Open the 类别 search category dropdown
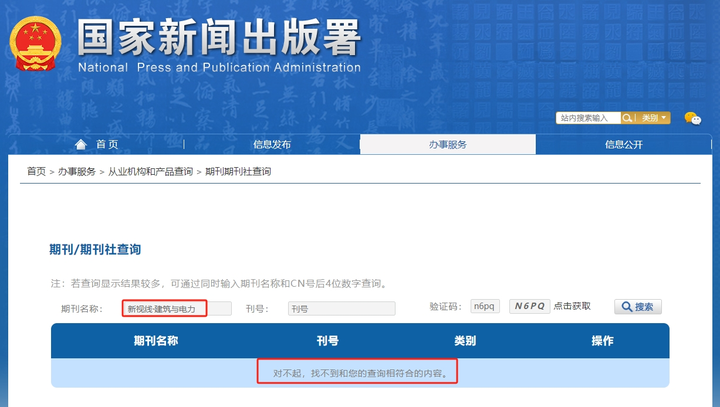This screenshot has height=407, width=720. 654,118
